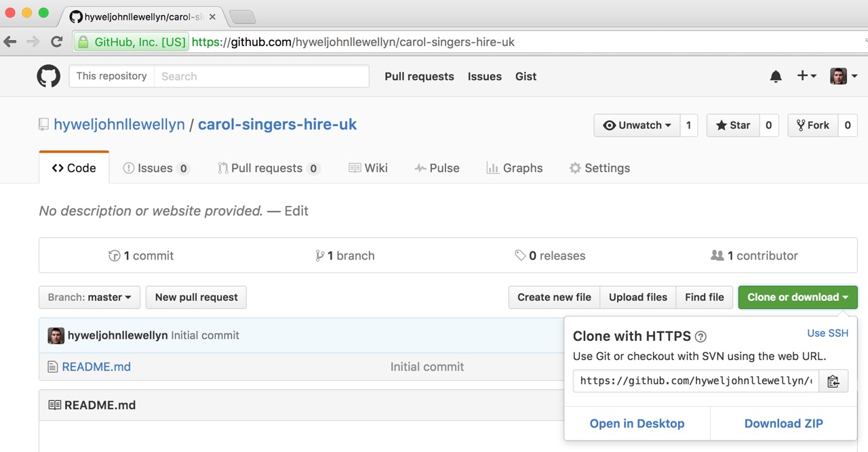Screen dimensions: 868x452
Task: Click Pull requests in top navigation
Action: [419, 77]
